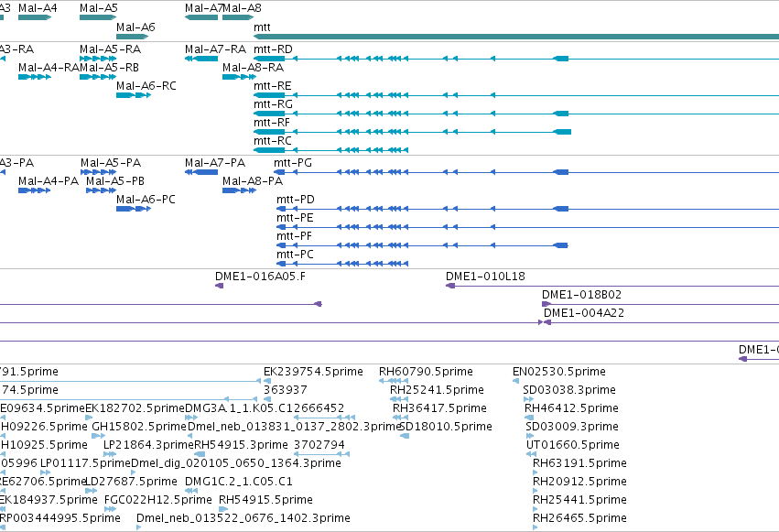Click the LP01117.5prime EST label

click(85, 464)
